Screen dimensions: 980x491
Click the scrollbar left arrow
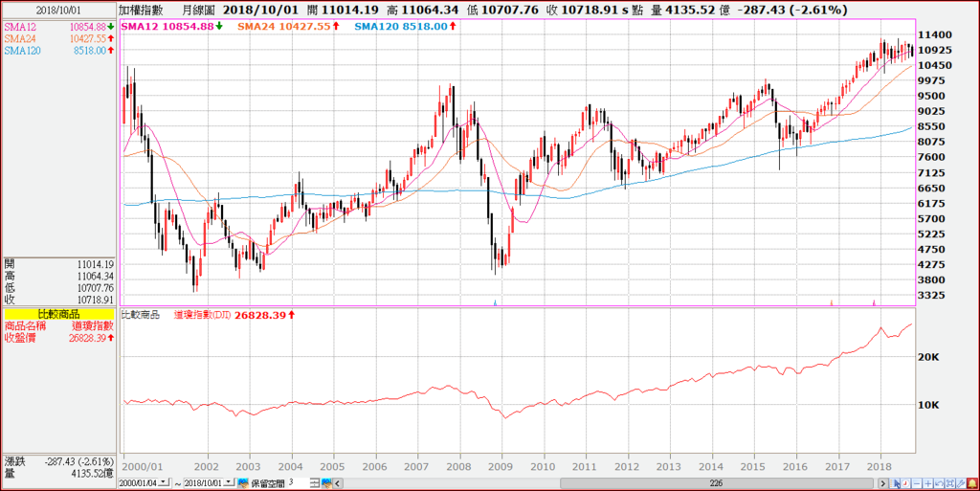point(338,483)
